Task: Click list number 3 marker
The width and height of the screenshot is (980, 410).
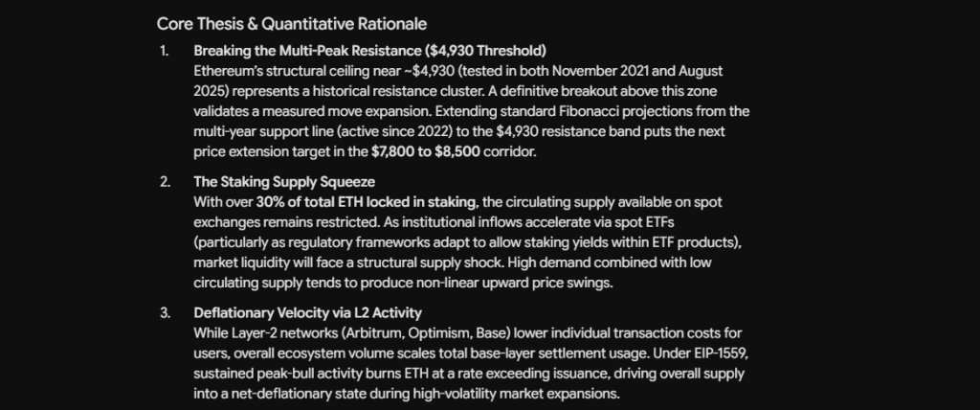Action: point(165,313)
